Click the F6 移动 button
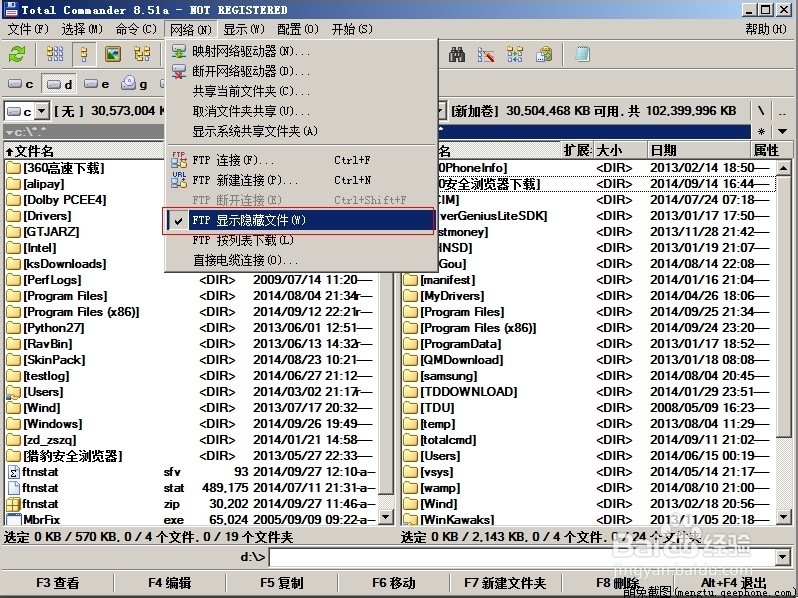This screenshot has width=798, height=598. coord(393,583)
